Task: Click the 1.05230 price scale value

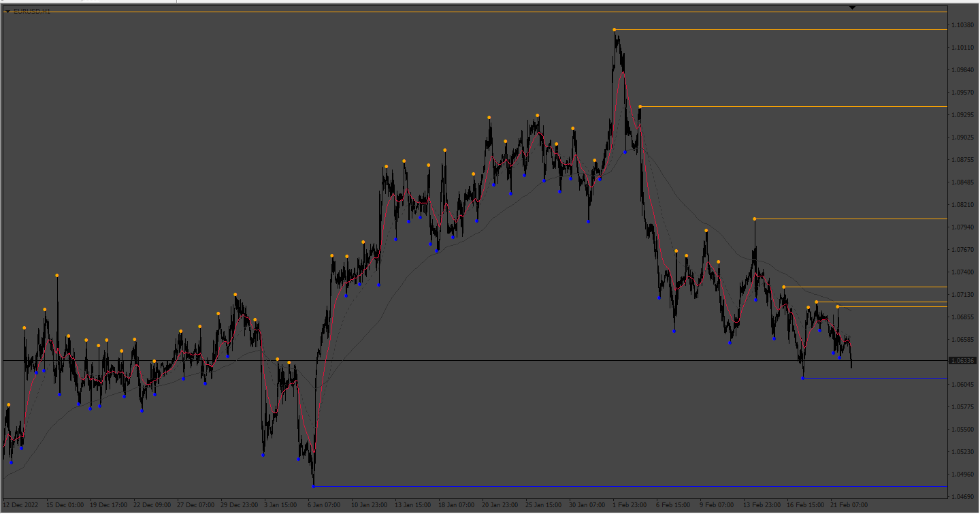Action: pyautogui.click(x=962, y=452)
